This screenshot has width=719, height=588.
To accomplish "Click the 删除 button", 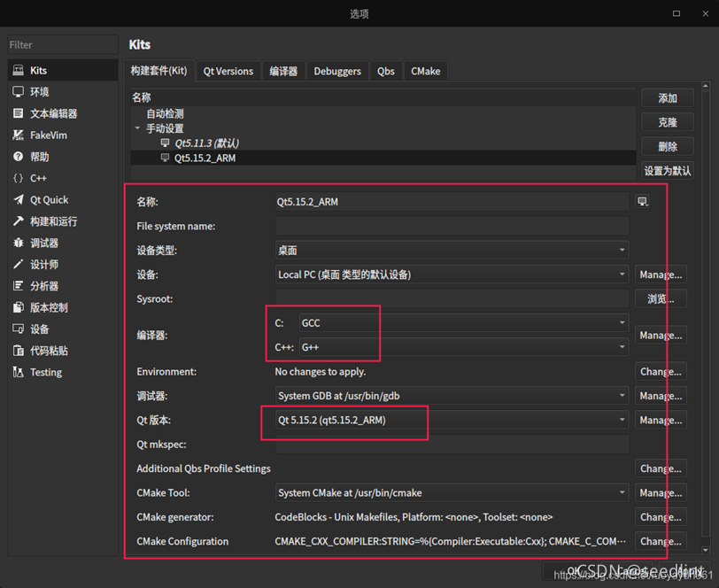I will point(667,147).
